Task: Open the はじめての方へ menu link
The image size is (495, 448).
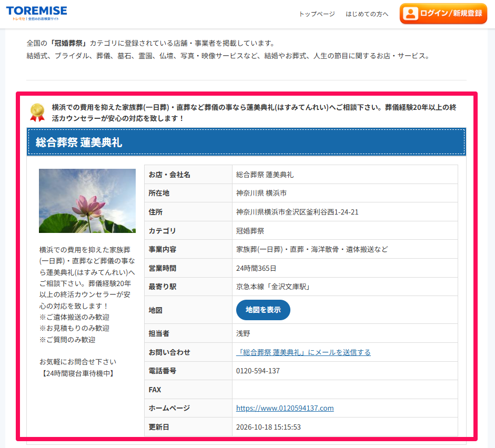Action: tap(367, 14)
